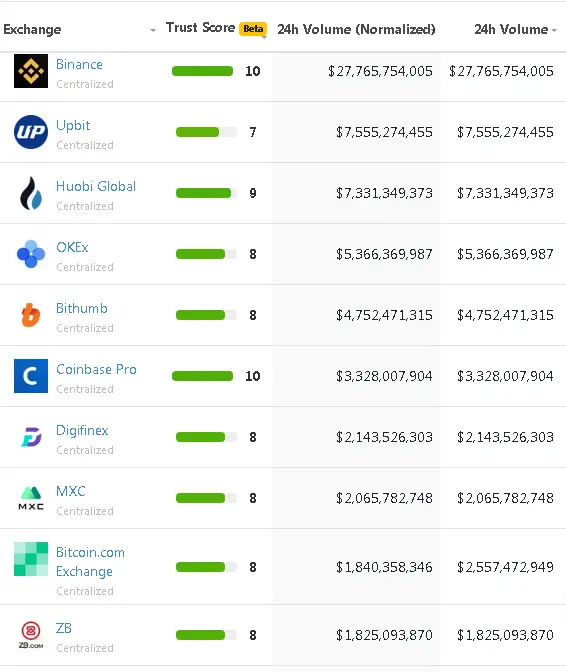The image size is (566, 672).
Task: Click Centralized label under Binance
Action: 85,84
